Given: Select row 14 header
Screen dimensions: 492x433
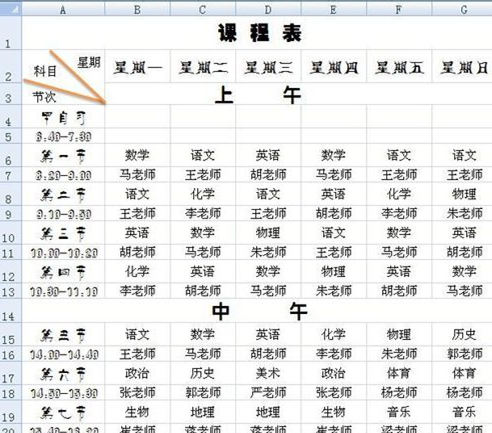Looking at the screenshot, I should pyautogui.click(x=11, y=310).
